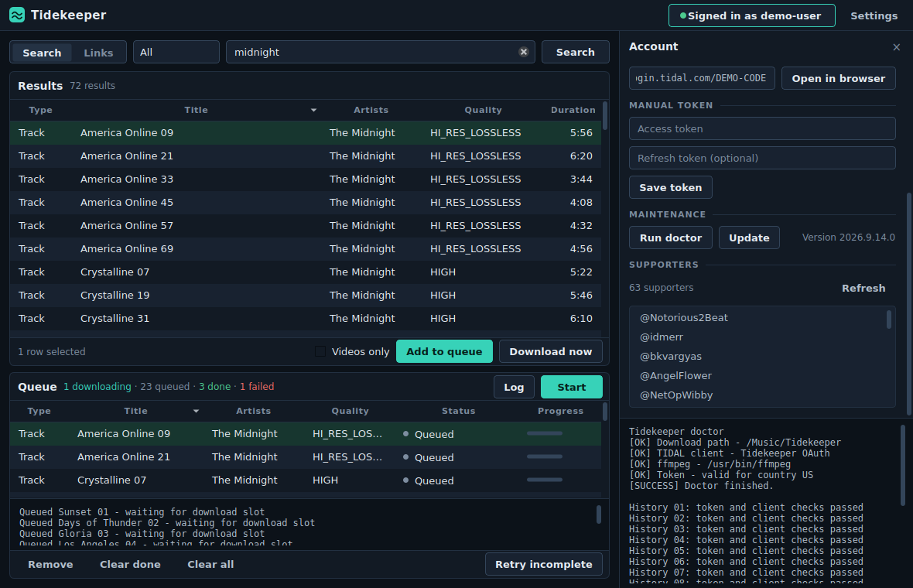
Task: Select Crystalline 31 result row
Action: (x=306, y=319)
